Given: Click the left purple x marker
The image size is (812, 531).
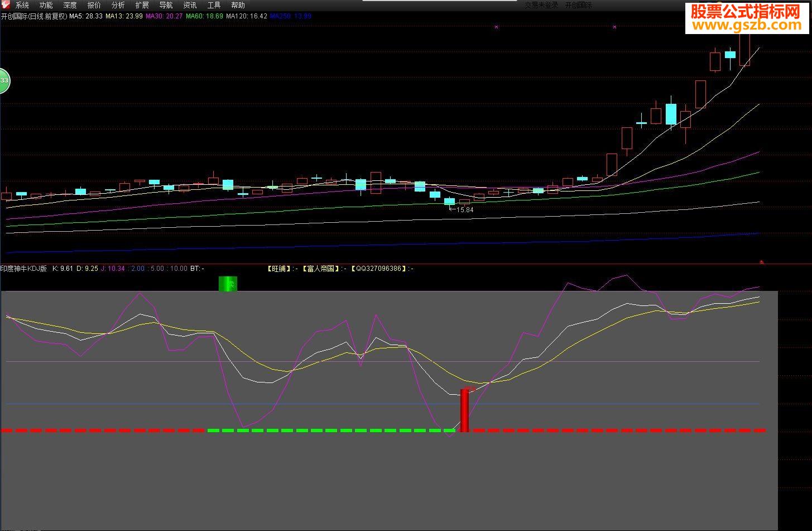Looking at the screenshot, I should click(x=496, y=27).
